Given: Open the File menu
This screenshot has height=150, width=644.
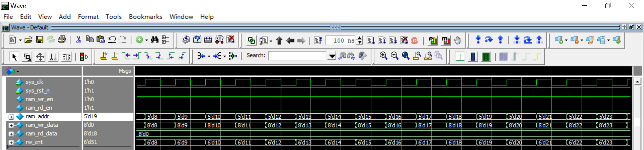Looking at the screenshot, I should tap(8, 16).
